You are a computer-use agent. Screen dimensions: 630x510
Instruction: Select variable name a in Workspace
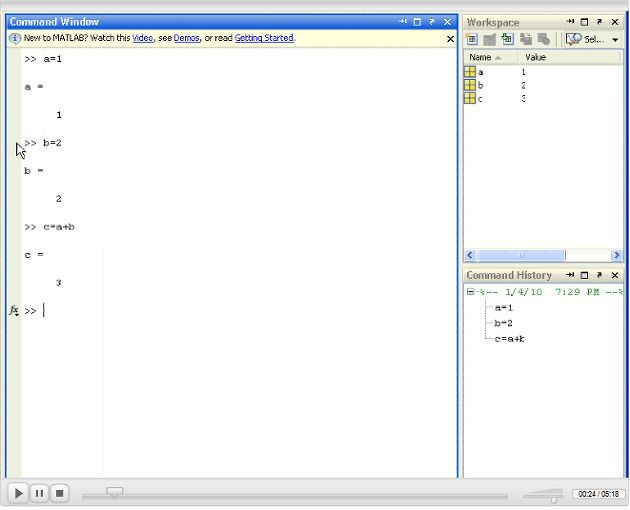pos(481,73)
